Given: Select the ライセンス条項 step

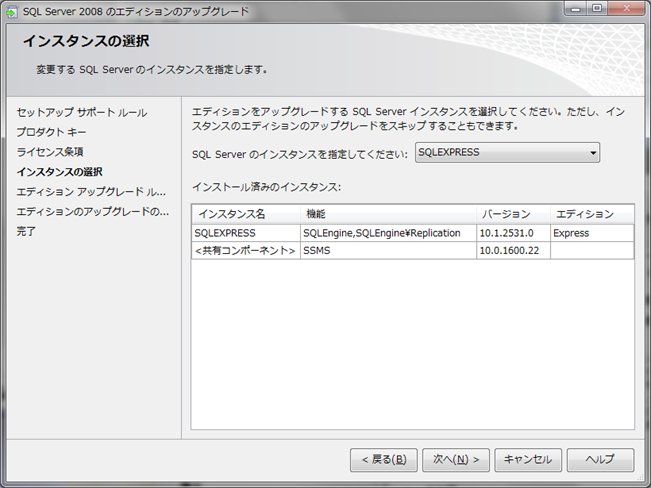Looking at the screenshot, I should coord(50,152).
